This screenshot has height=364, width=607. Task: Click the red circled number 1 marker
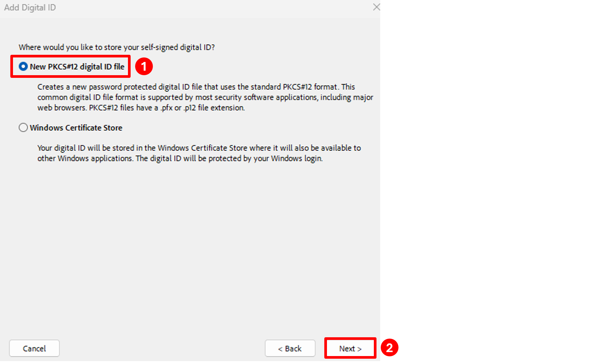144,66
